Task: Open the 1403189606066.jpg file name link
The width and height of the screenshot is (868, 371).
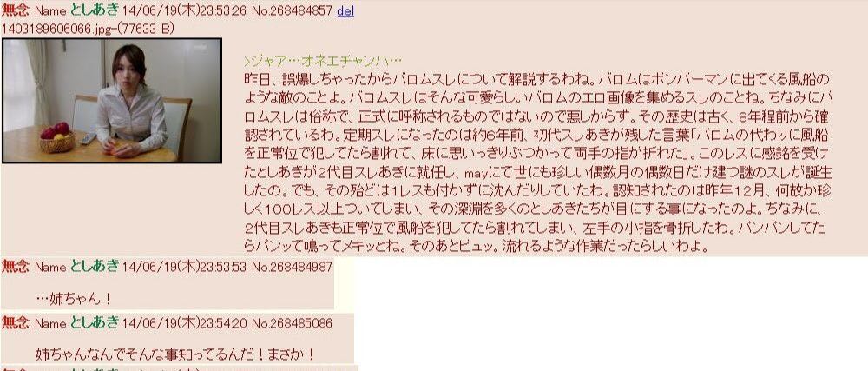Action: point(53,29)
